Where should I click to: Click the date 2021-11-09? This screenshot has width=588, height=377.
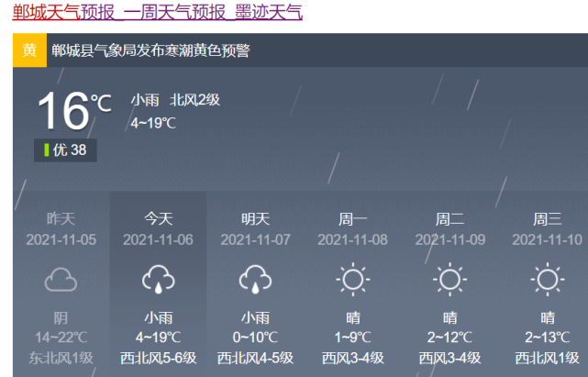pos(449,239)
